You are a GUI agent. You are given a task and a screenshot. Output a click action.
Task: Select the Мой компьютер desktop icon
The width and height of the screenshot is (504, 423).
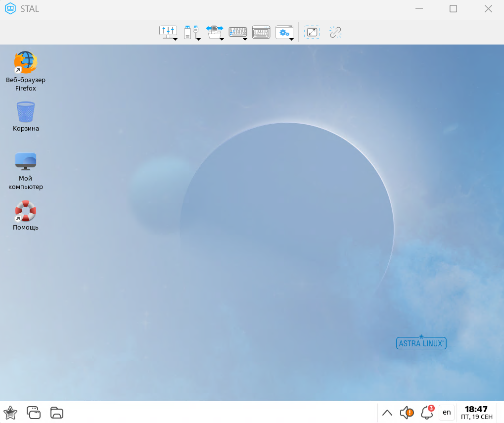tap(26, 161)
